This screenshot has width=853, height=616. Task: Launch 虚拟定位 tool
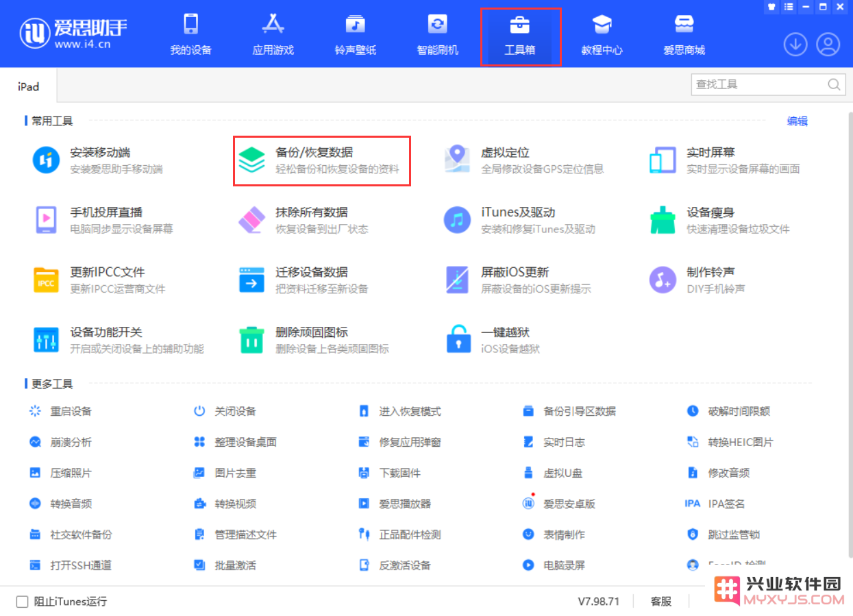[523, 160]
